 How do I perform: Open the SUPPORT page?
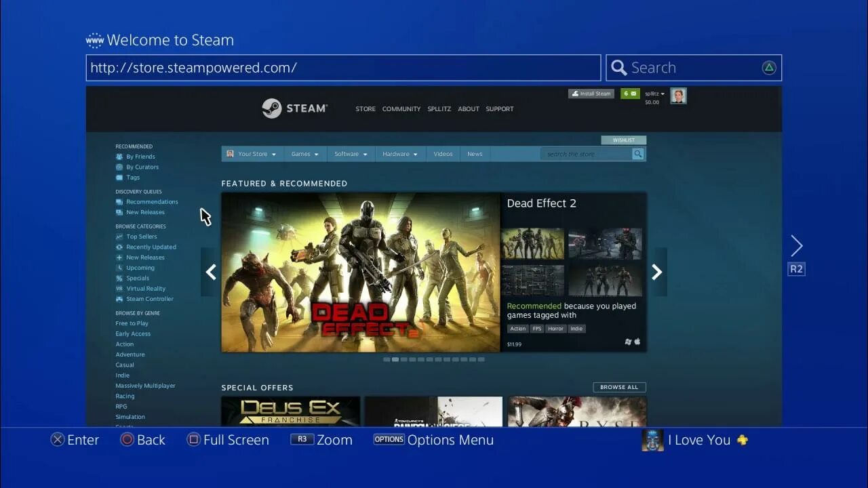[500, 109]
